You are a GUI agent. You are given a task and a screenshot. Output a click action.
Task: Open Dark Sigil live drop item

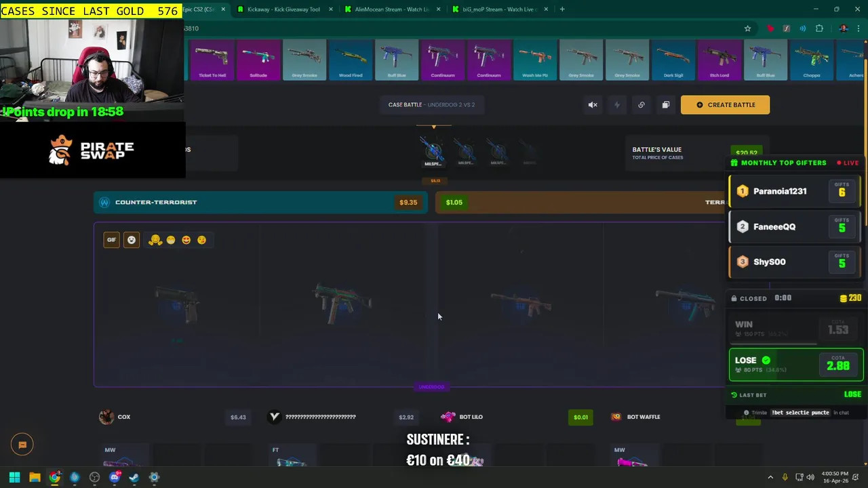pos(673,60)
